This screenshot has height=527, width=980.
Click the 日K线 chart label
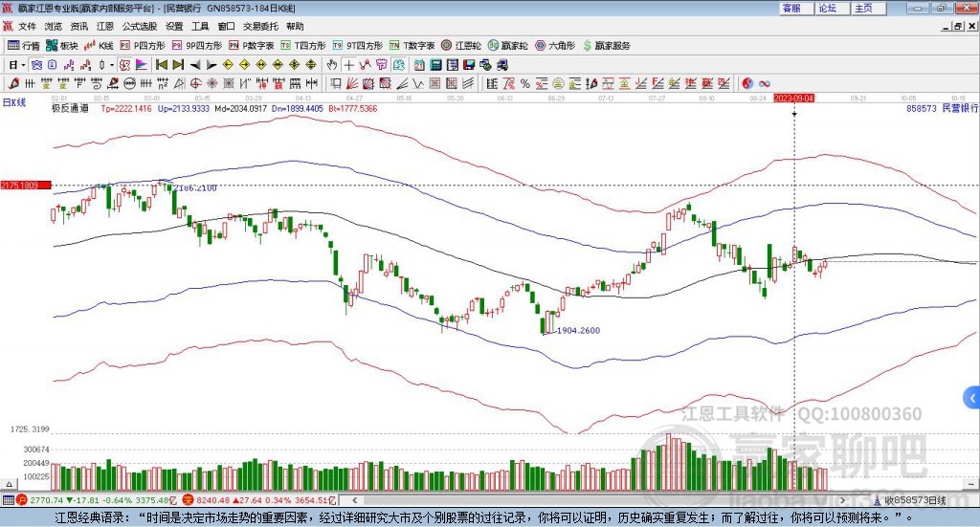click(x=13, y=102)
